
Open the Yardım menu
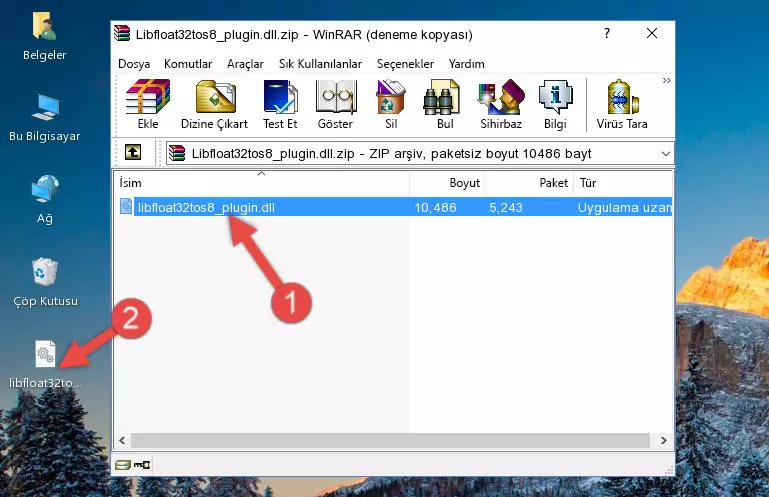click(x=466, y=64)
